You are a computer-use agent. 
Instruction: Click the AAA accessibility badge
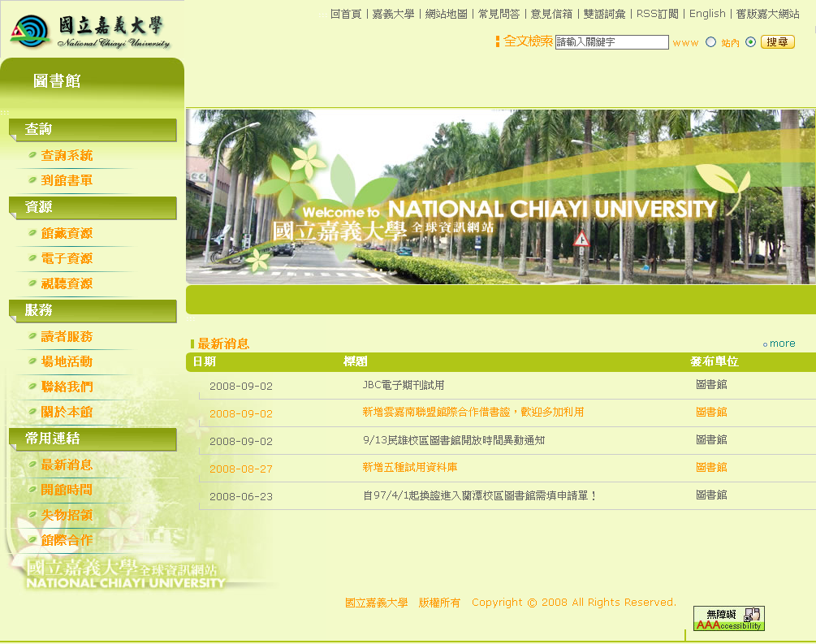pyautogui.click(x=728, y=619)
